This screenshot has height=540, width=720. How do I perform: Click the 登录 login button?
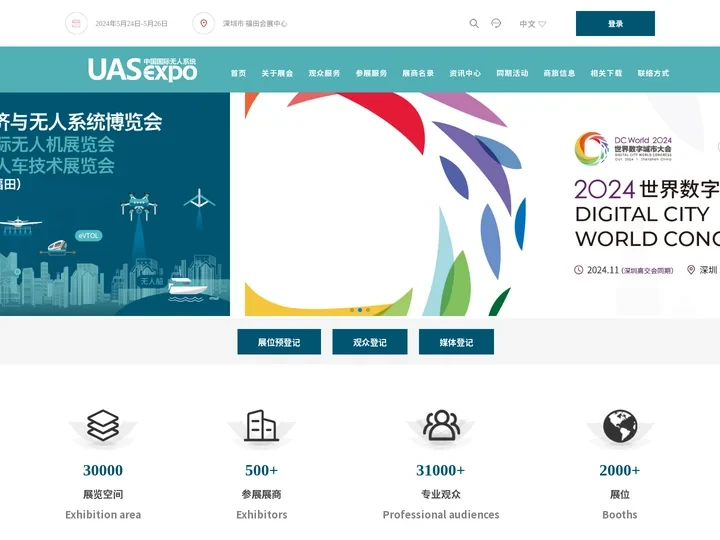pyautogui.click(x=615, y=23)
